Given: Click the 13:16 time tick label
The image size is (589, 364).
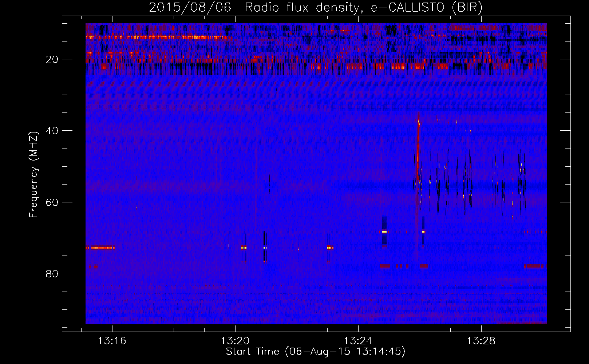Looking at the screenshot, I should point(112,341).
